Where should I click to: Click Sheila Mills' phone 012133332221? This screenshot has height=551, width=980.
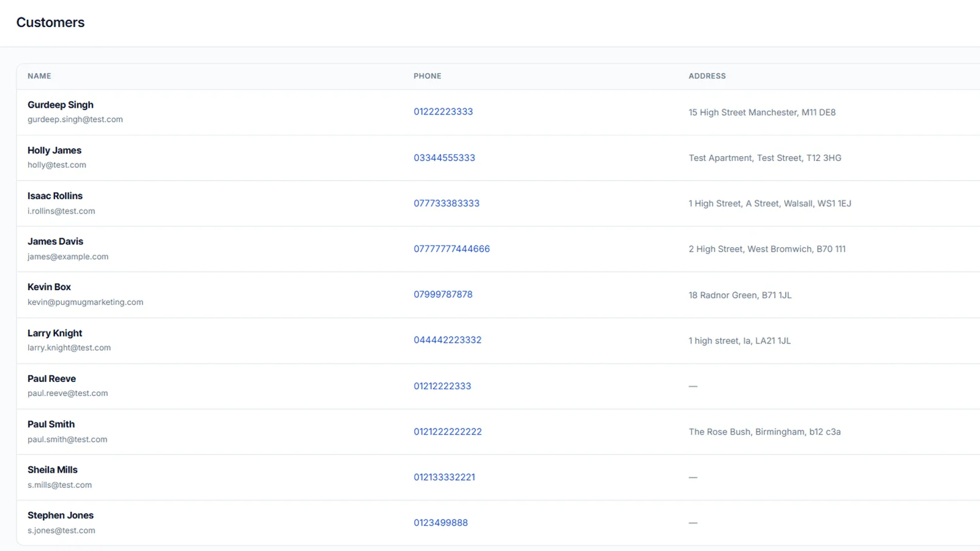tap(444, 477)
